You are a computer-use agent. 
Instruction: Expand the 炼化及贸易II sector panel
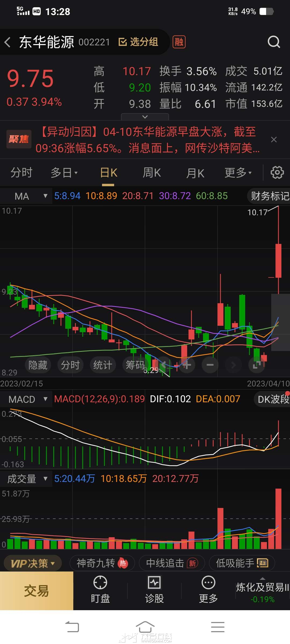click(x=263, y=591)
